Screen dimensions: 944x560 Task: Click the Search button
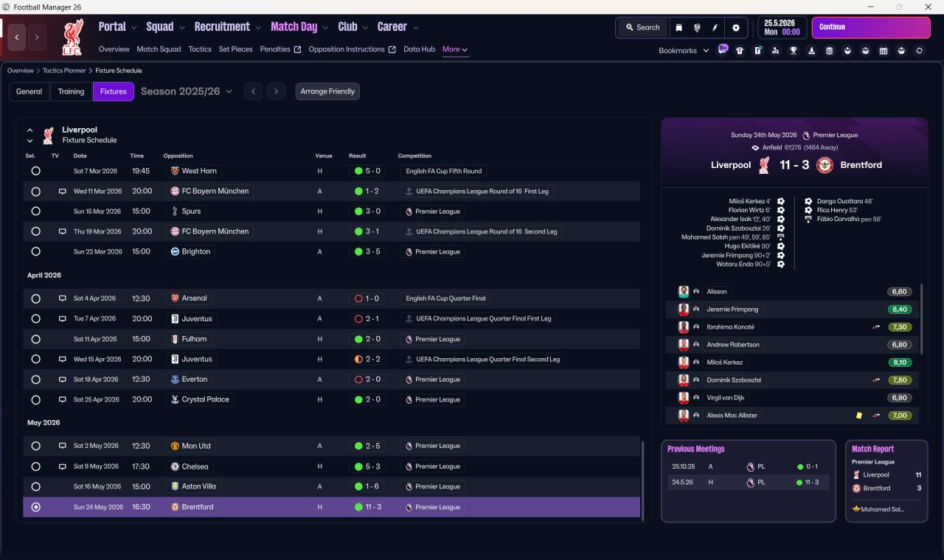pos(642,27)
